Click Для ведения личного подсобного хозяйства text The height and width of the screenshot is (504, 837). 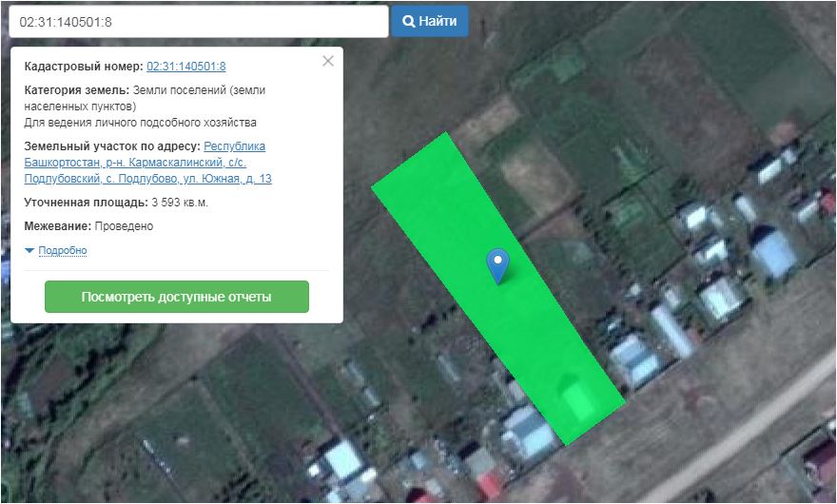141,123
